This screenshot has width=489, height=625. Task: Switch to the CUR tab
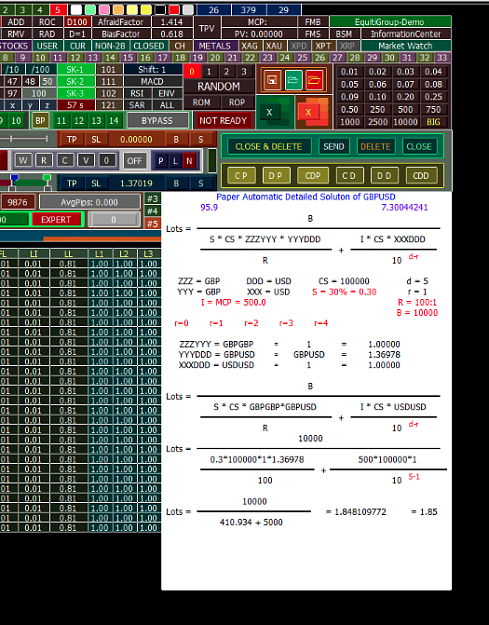(x=77, y=46)
